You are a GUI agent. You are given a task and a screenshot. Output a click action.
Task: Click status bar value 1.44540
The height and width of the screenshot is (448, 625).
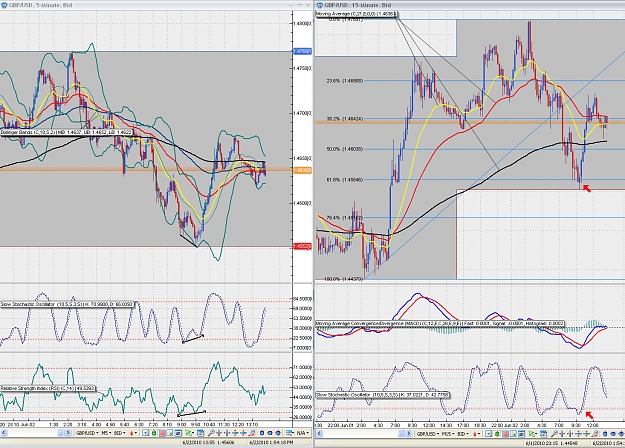pyautogui.click(x=569, y=442)
